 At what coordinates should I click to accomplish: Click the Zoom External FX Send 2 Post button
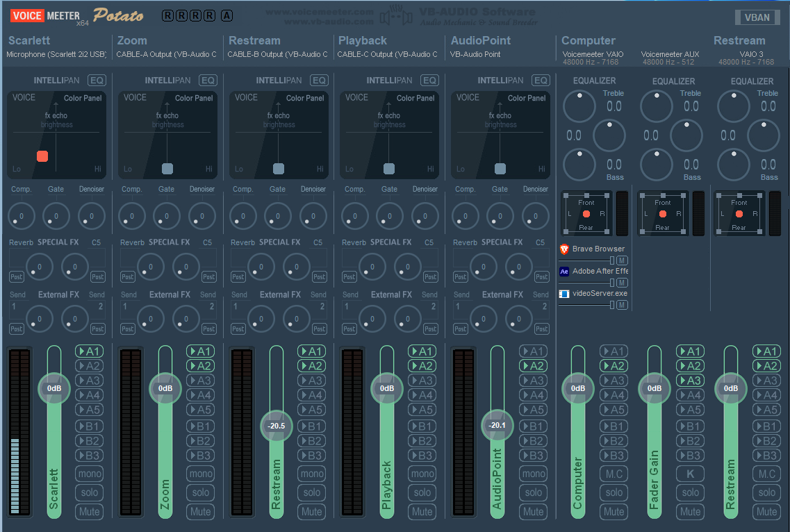pos(208,329)
